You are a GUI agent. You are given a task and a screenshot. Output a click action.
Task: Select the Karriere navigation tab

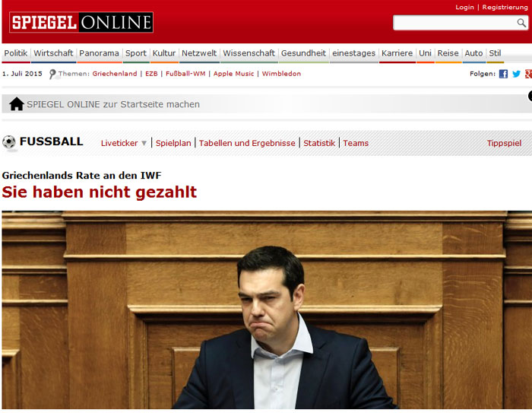pyautogui.click(x=397, y=53)
